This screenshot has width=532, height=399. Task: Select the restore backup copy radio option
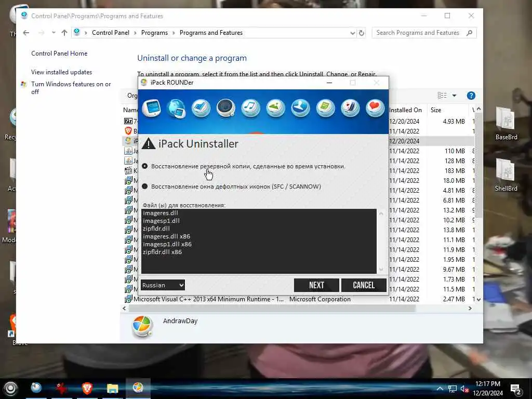(145, 166)
